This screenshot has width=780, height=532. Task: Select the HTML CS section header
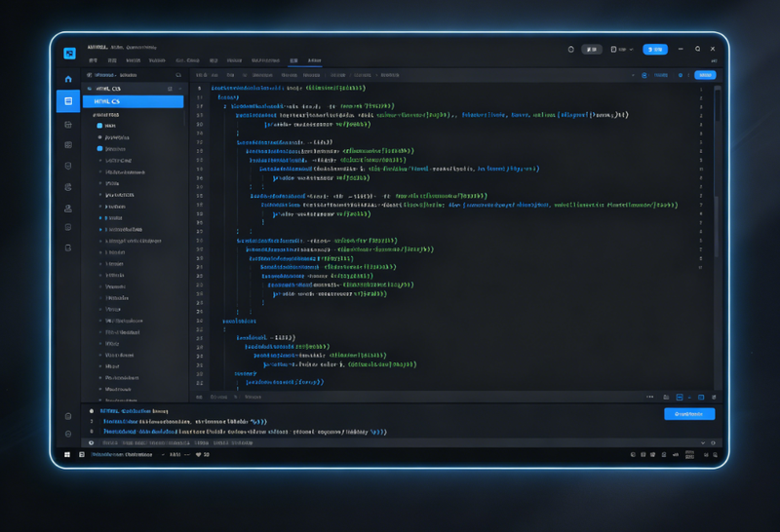pyautogui.click(x=133, y=89)
